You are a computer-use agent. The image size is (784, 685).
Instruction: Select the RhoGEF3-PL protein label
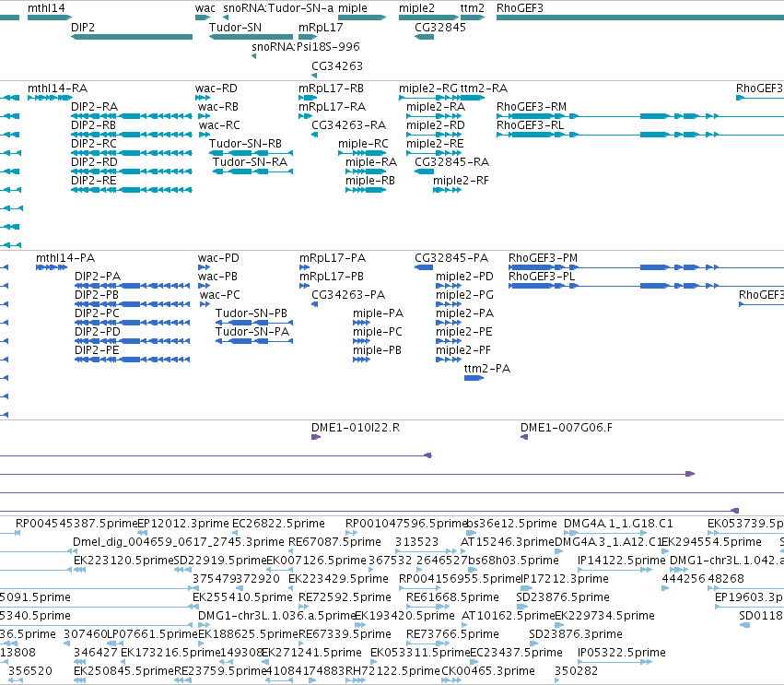point(542,277)
